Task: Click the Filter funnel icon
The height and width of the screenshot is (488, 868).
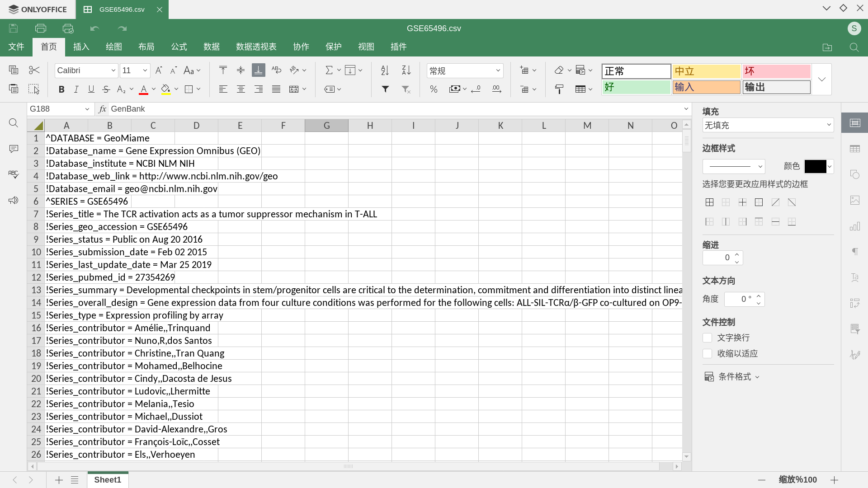Action: (x=385, y=89)
